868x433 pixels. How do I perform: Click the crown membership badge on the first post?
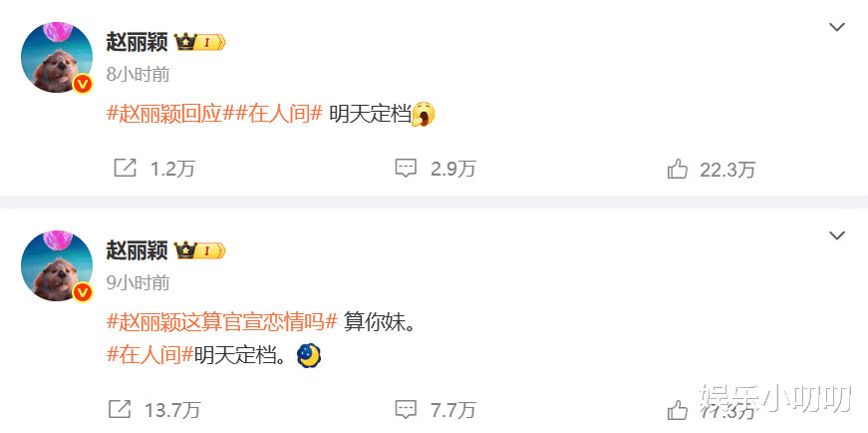pos(200,42)
